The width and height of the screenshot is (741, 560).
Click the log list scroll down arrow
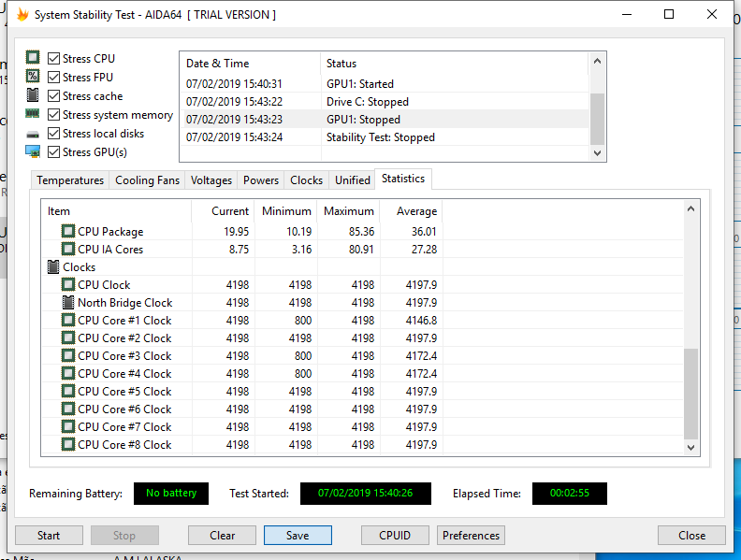pyautogui.click(x=597, y=153)
